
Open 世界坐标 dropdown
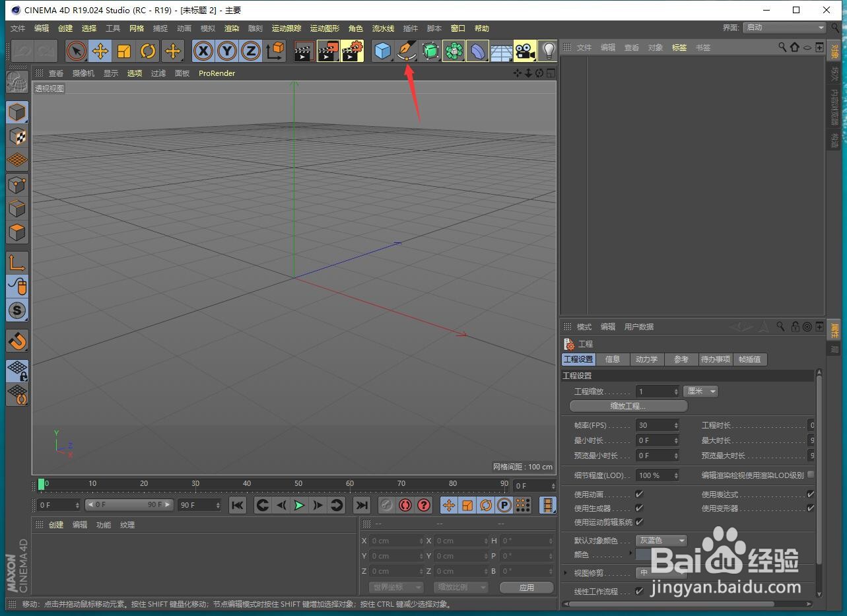click(x=396, y=587)
